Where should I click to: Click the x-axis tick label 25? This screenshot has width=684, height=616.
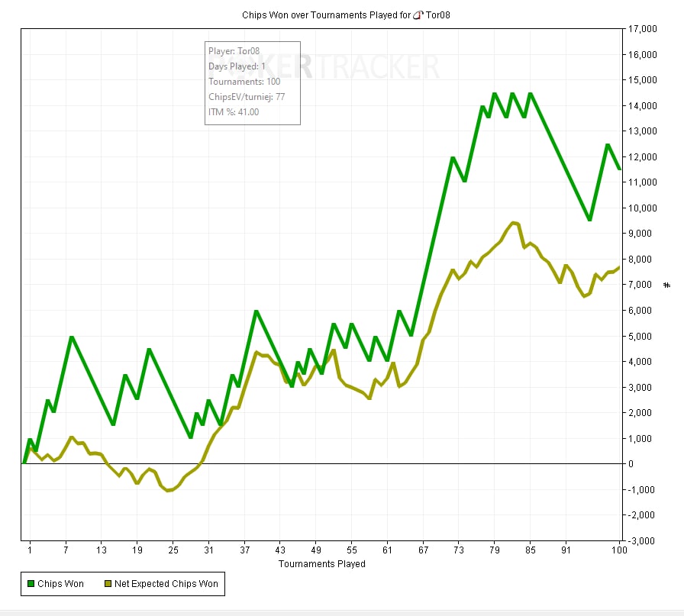point(173,550)
